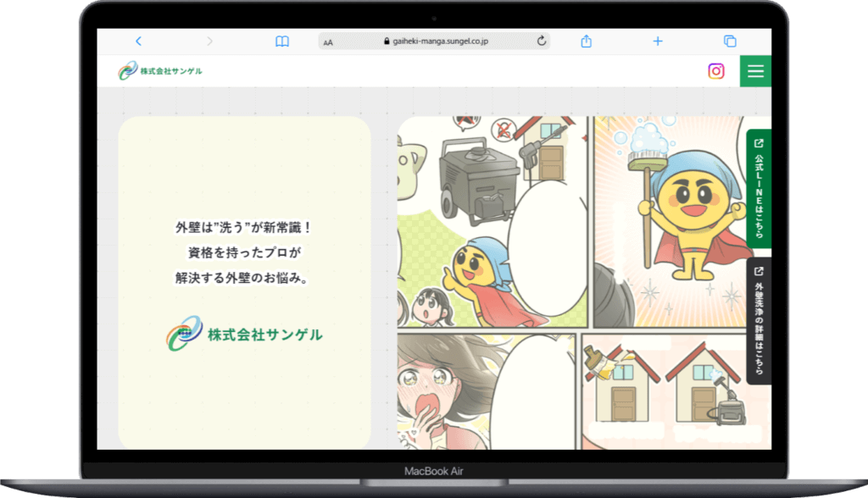Click the lock icon in the address bar
Screen dimensions: 868x498
pos(387,41)
